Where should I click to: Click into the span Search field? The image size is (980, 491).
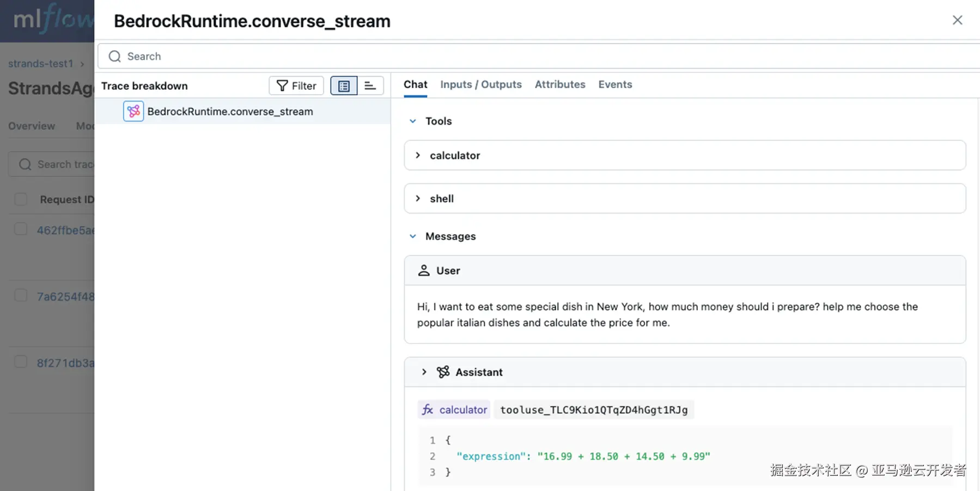[x=490, y=57]
